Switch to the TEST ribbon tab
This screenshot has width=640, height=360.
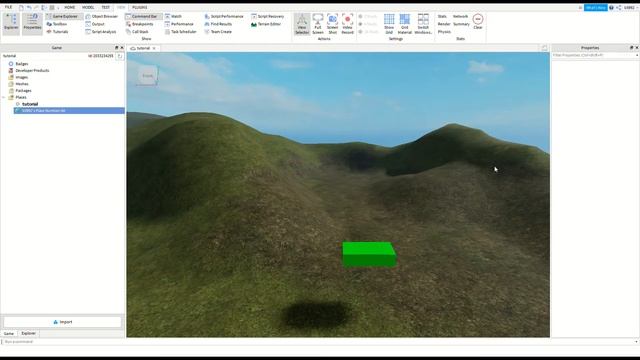(105, 7)
